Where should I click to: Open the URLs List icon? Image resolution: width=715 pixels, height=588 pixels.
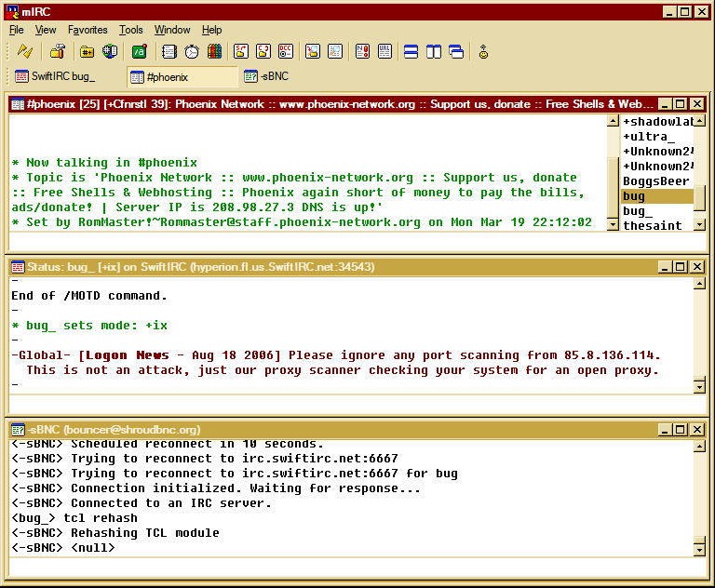pyautogui.click(x=384, y=51)
